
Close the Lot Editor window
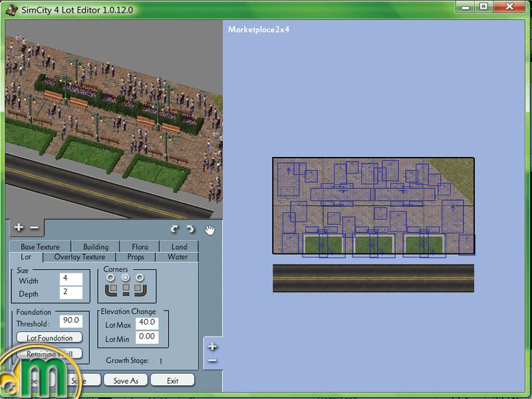(x=509, y=7)
